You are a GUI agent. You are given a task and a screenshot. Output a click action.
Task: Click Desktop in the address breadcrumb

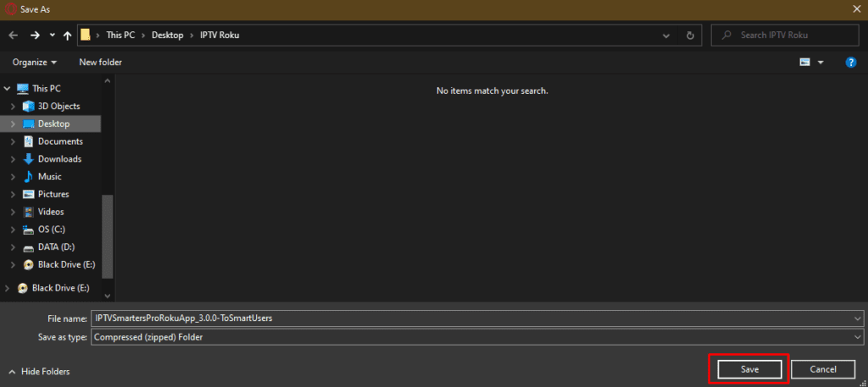coord(165,36)
